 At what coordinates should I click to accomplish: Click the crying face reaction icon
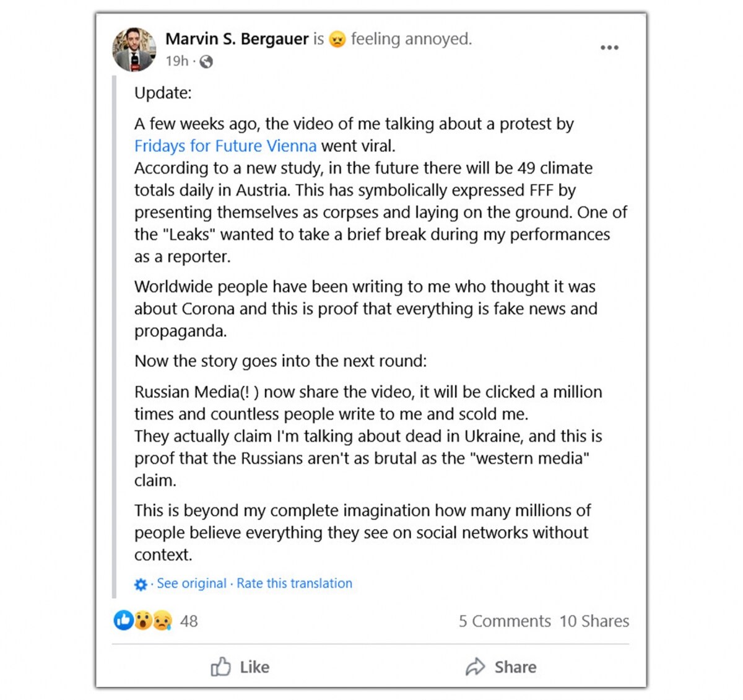(162, 620)
